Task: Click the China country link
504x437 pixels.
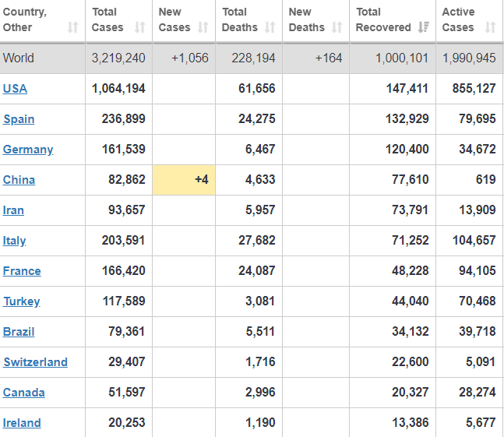Action: pos(19,180)
